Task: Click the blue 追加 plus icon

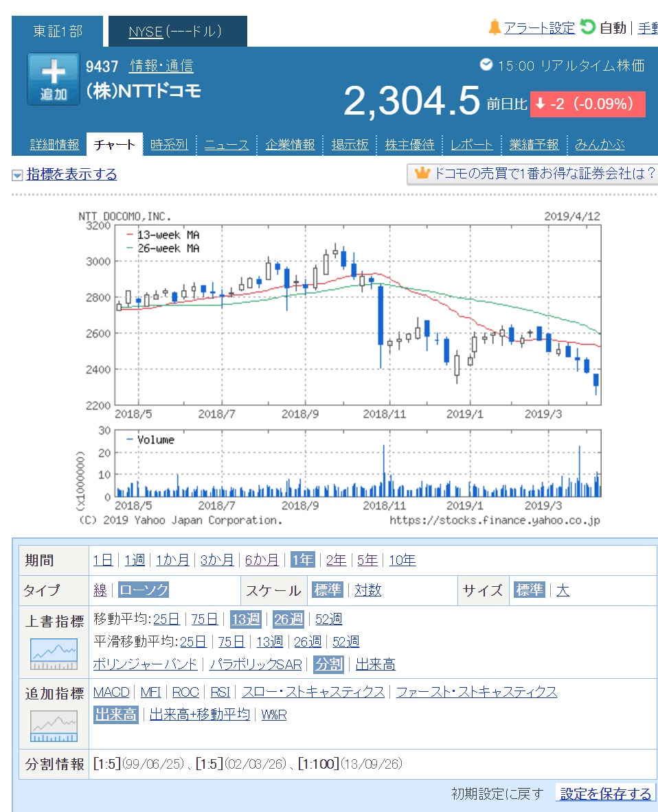Action: (x=53, y=79)
